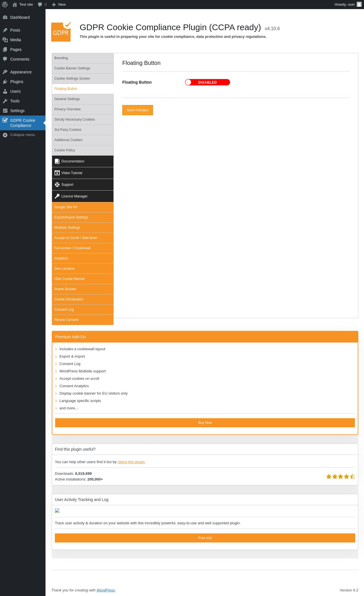
Task: Click the GDPR Cookie Compliance checkmark icon
Action: pos(5,120)
